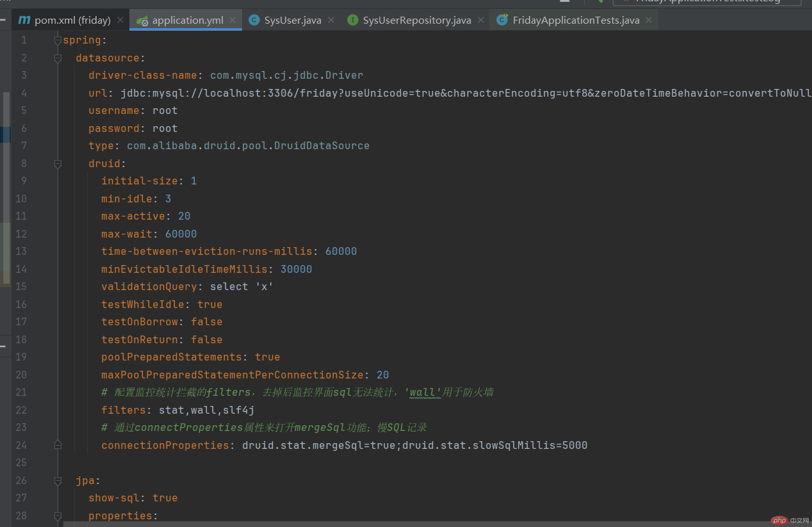Screen dimensions: 812x527
Task: Click the com.mysql.cj.jdbc.Driver value
Action: pos(287,76)
